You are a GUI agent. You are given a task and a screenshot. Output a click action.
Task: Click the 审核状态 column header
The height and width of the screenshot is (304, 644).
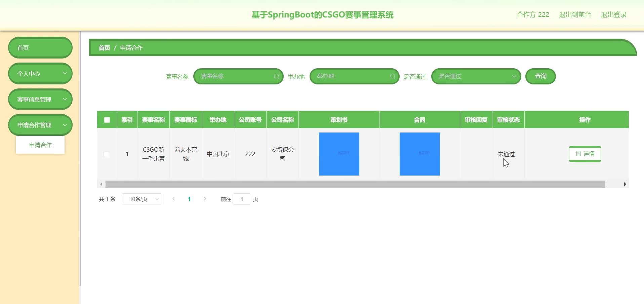coord(508,120)
